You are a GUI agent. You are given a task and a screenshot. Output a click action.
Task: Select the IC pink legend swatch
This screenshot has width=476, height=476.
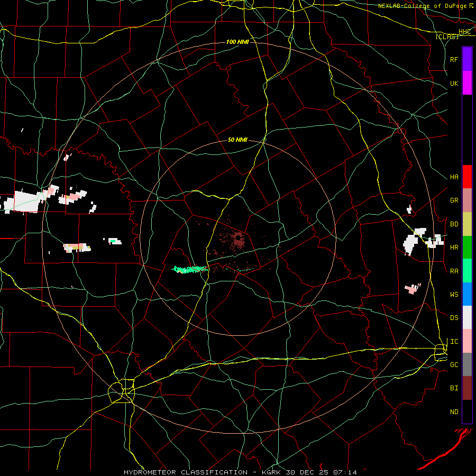tap(467, 341)
